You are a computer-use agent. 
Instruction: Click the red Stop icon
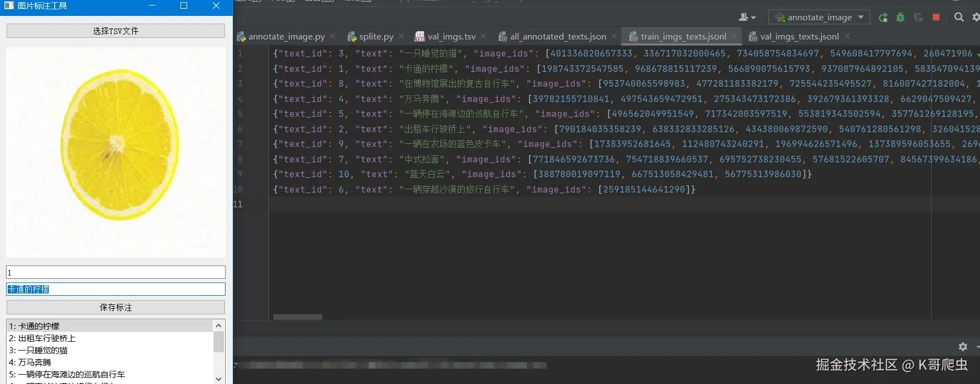click(x=936, y=17)
